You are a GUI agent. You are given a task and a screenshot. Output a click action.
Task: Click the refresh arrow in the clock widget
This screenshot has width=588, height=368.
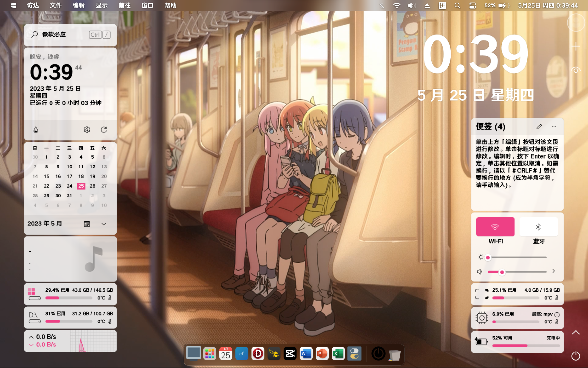pyautogui.click(x=104, y=130)
